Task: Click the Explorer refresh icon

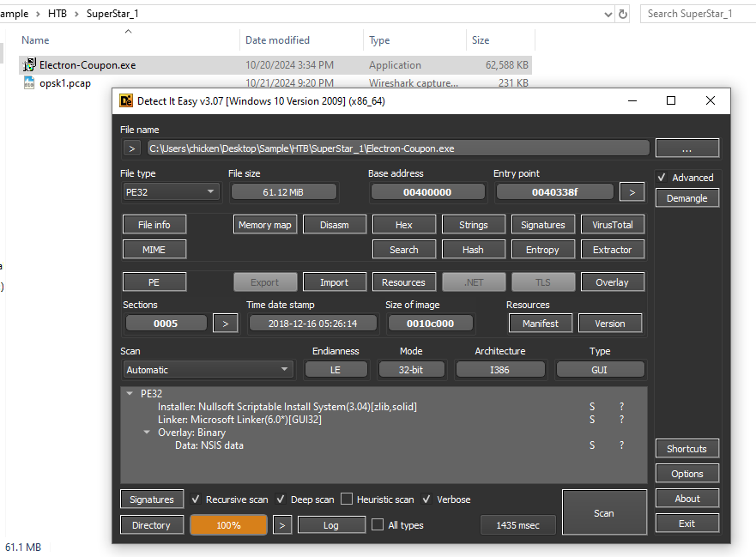Action: [623, 14]
